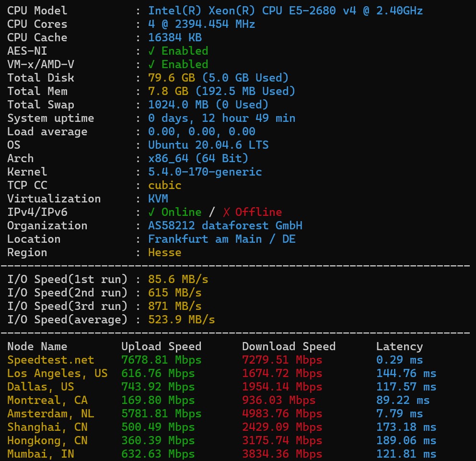Click Montreal upload 169.80 Mbps

pos(158,400)
